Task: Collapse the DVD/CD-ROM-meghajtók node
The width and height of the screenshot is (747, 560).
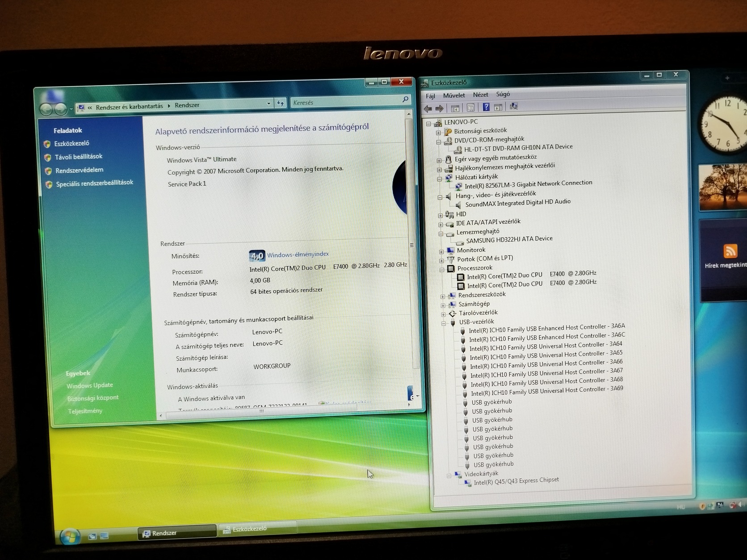Action: [439, 142]
